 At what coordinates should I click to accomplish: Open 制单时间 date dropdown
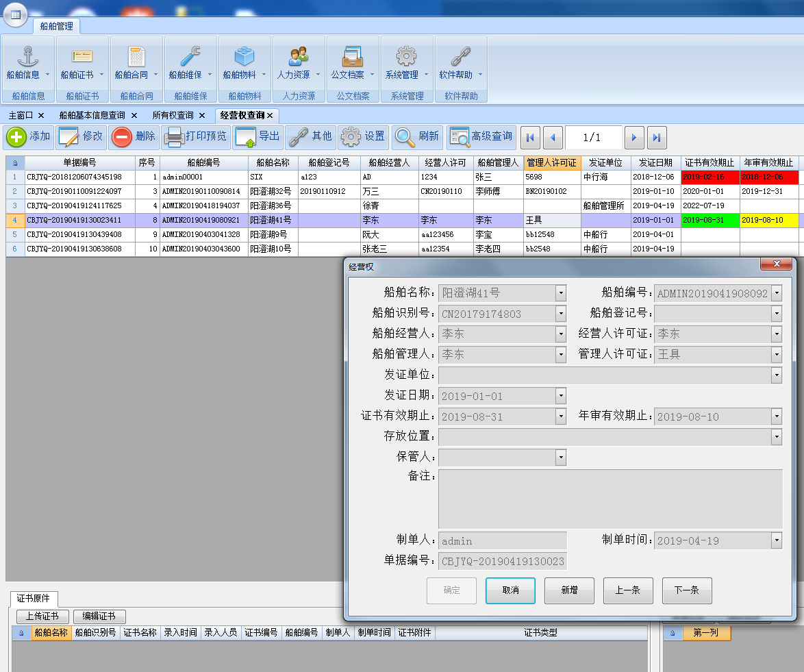coord(777,540)
